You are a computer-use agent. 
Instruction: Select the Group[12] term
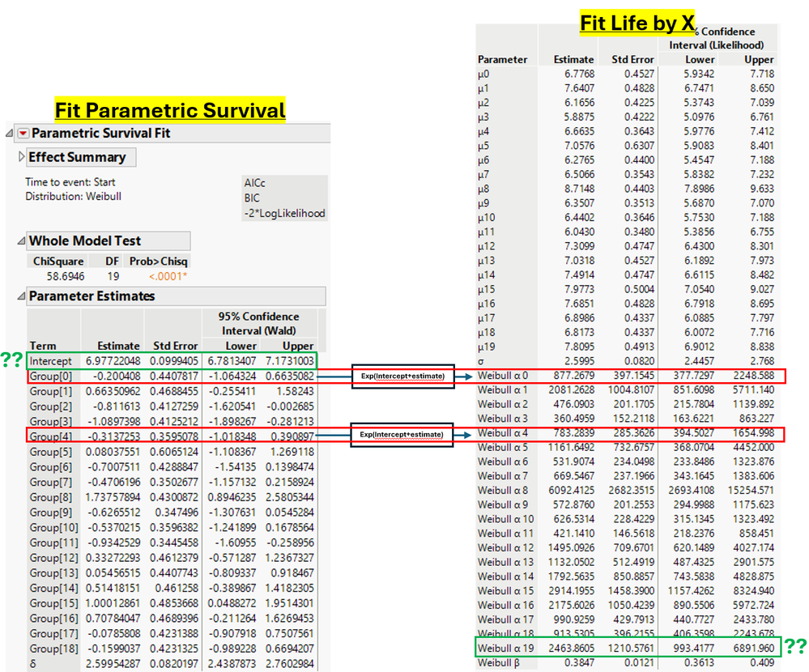pos(53,558)
